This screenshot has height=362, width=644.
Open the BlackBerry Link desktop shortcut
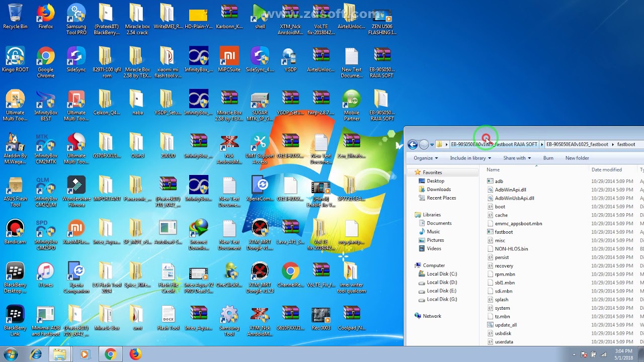click(15, 321)
